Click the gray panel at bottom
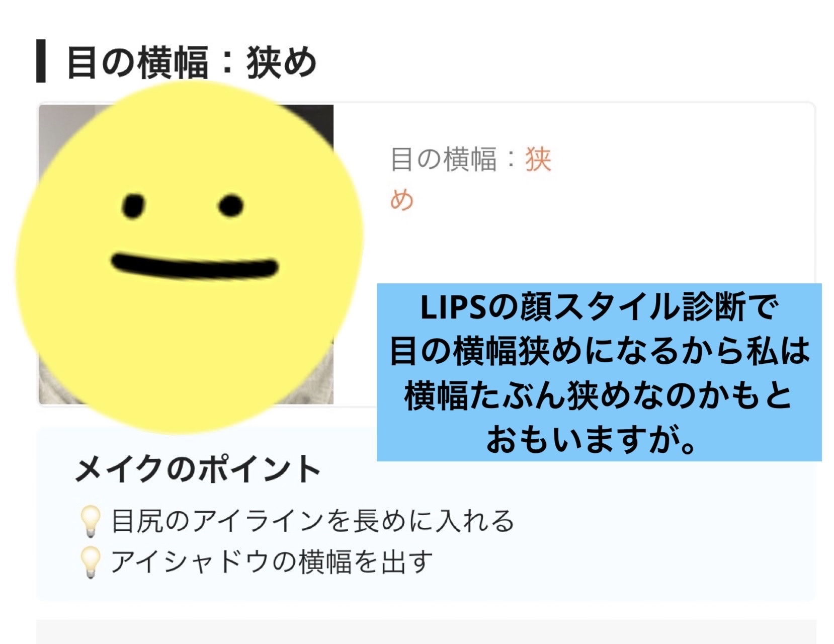The image size is (834, 644). (426, 632)
